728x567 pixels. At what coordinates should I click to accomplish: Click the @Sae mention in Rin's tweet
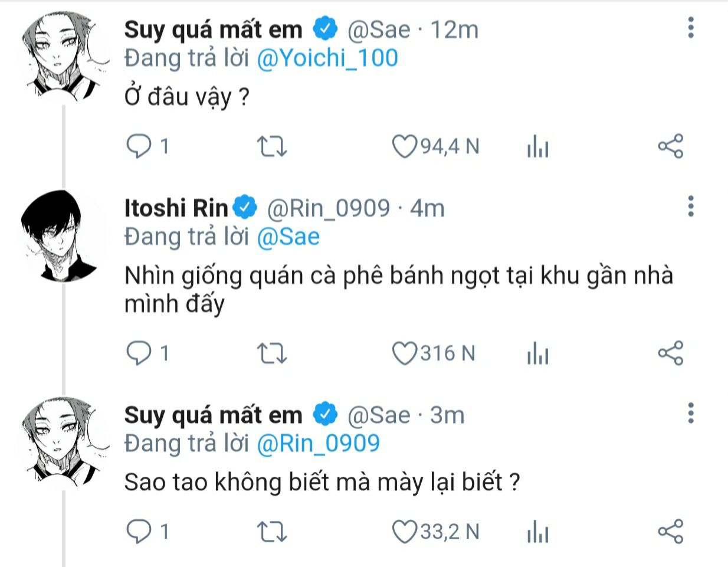pyautogui.click(x=288, y=237)
